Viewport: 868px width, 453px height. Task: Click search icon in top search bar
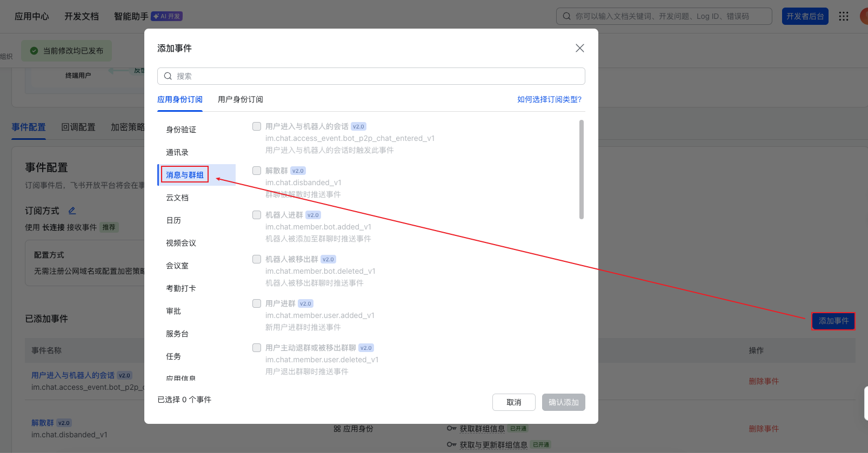tap(567, 16)
